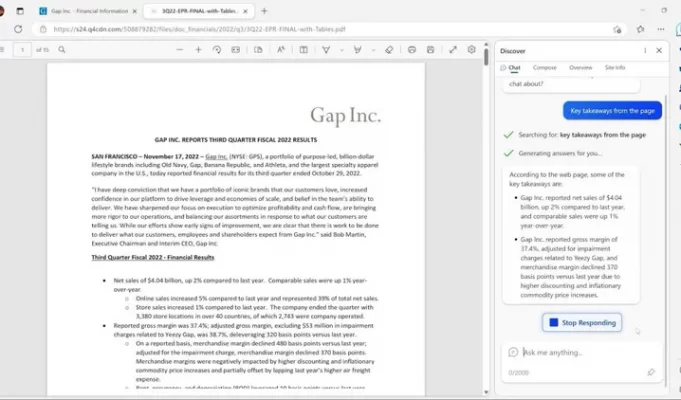
Task: Enter full screen mode for the PDF
Action: pos(452,49)
